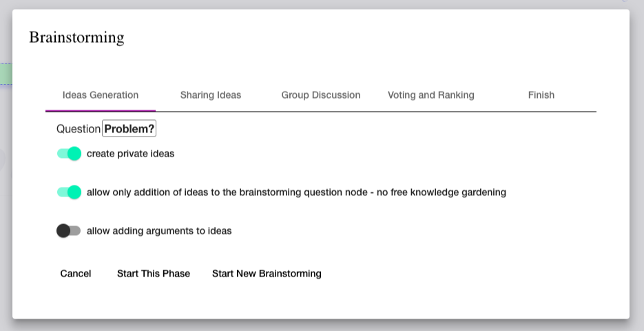
Task: Switch to the Sharing Ideas tab
Action: 211,95
